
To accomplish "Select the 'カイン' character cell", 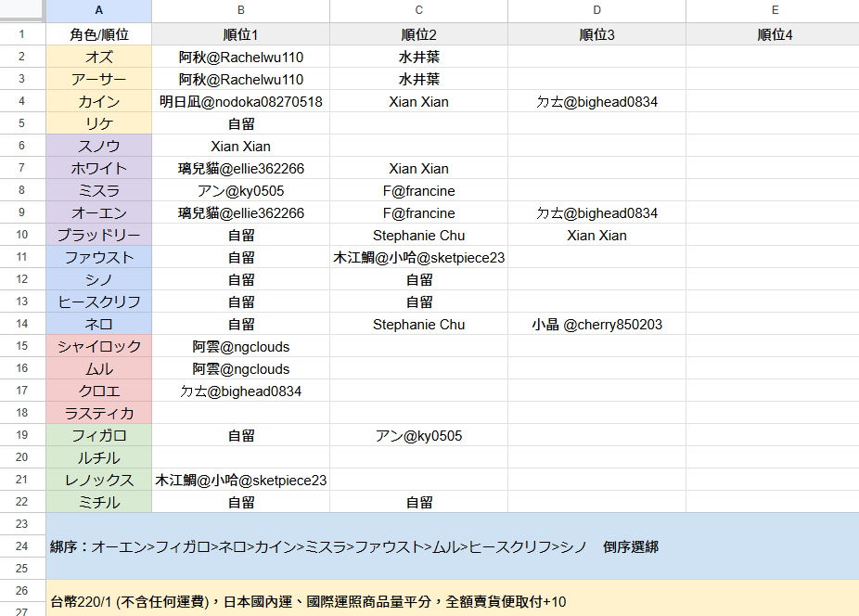I will click(x=98, y=101).
